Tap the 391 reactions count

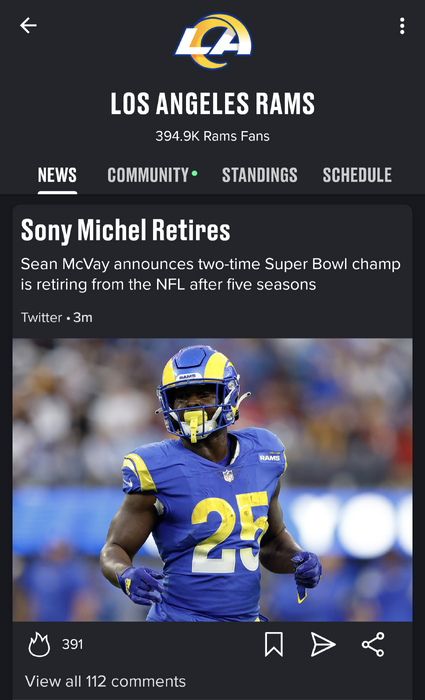[x=72, y=645]
